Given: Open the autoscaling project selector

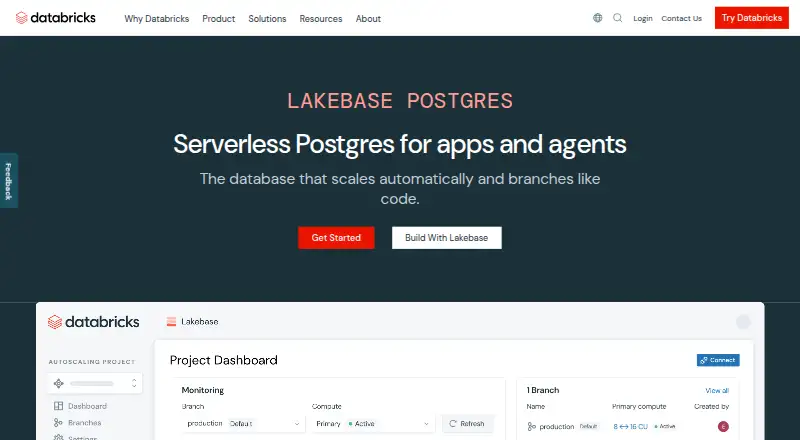Looking at the screenshot, I should point(95,383).
